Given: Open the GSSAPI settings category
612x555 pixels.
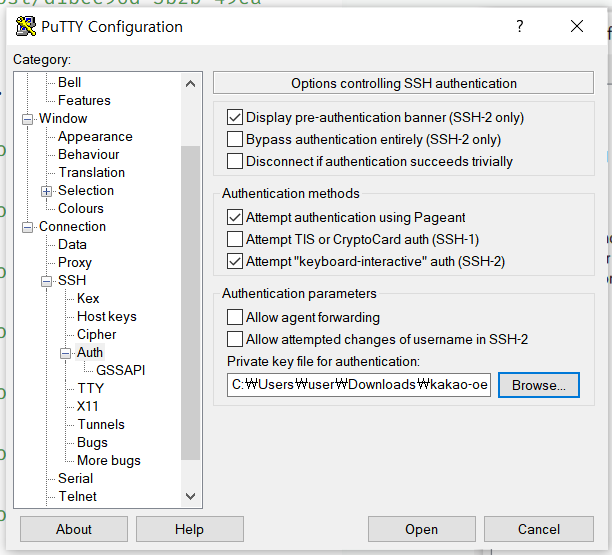Looking at the screenshot, I should tap(121, 370).
